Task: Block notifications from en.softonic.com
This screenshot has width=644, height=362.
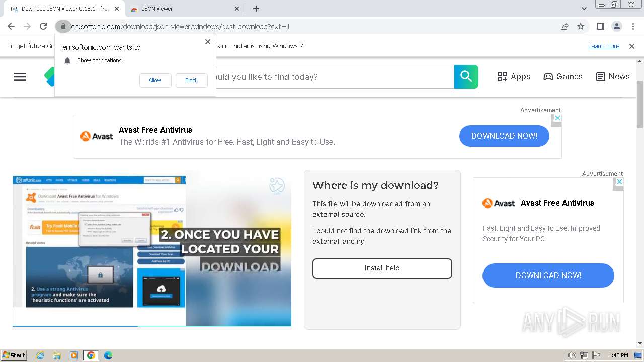Action: 191,80
